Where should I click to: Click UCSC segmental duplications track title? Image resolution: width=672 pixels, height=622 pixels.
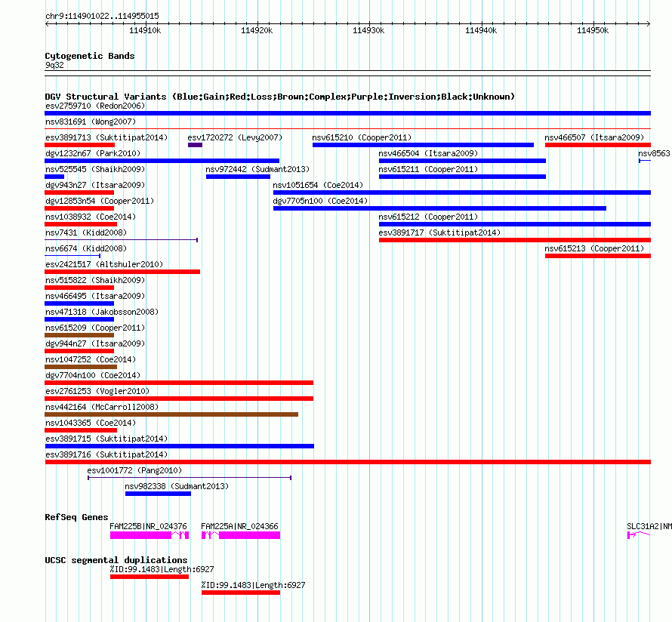(x=116, y=560)
